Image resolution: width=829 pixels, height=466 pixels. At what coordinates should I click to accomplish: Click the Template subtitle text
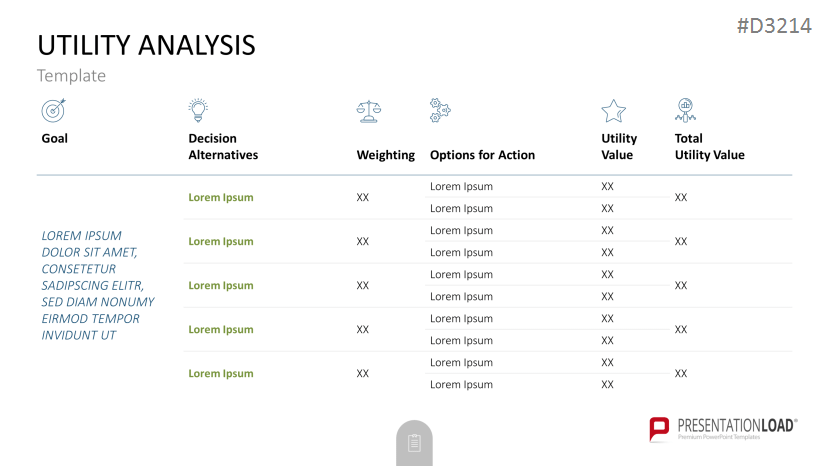click(71, 76)
